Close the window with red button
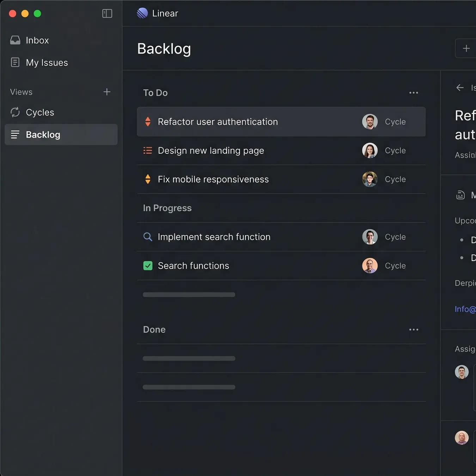Image resolution: width=476 pixels, height=476 pixels. click(13, 13)
